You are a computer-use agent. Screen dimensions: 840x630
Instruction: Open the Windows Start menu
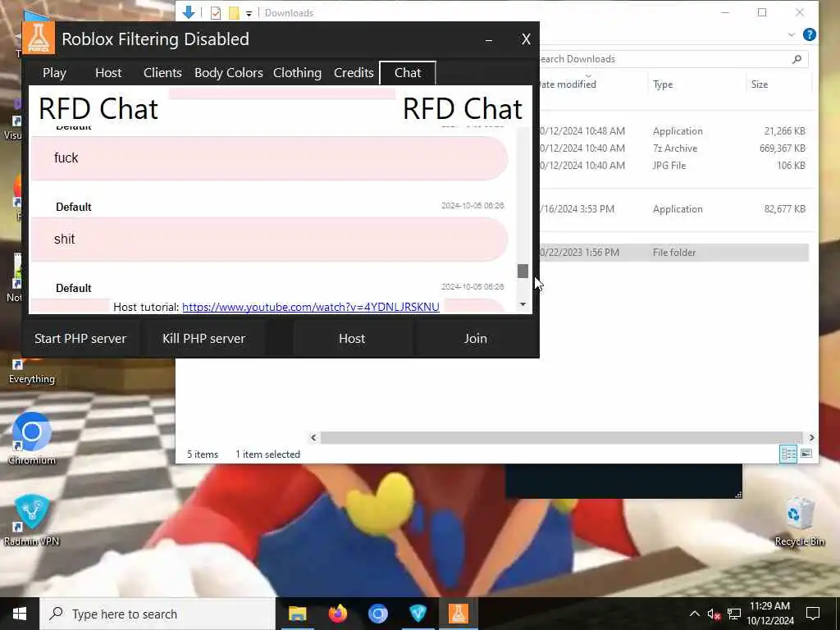20,614
